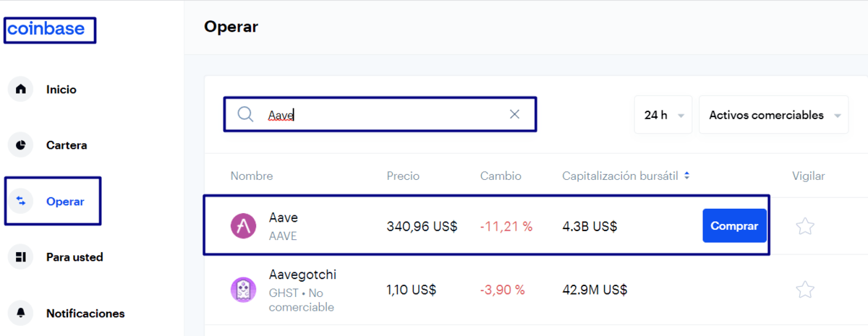Image resolution: width=868 pixels, height=336 pixels.
Task: Toggle watchlist star for Aavegotchi
Action: click(805, 290)
